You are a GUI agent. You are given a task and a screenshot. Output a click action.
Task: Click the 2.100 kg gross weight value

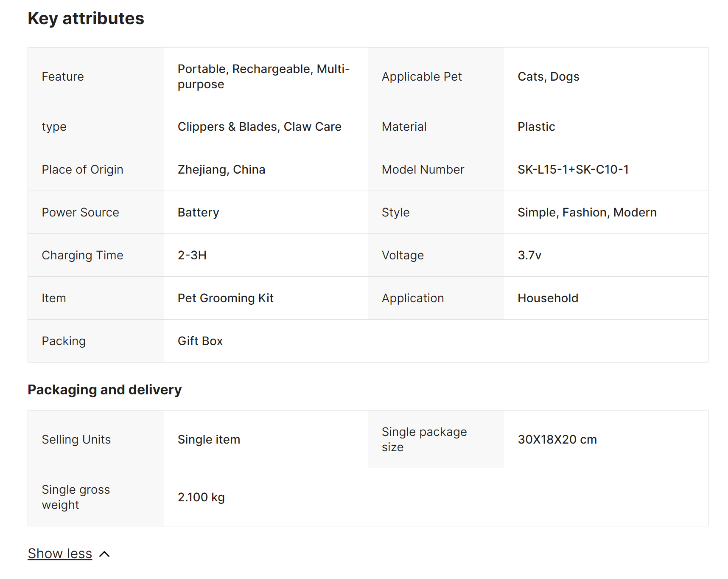[201, 497]
